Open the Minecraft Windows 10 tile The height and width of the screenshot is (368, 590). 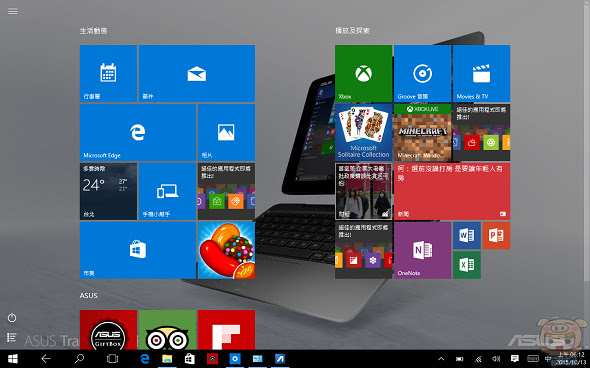[423, 132]
